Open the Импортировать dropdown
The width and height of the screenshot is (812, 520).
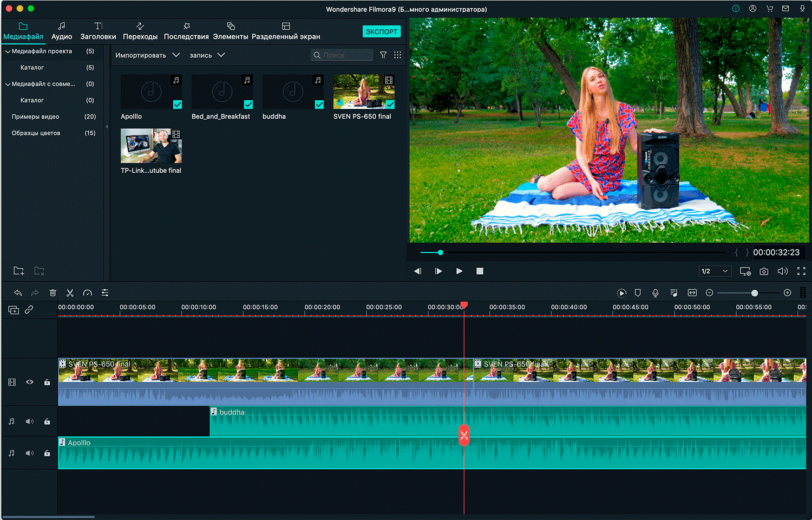click(x=147, y=55)
